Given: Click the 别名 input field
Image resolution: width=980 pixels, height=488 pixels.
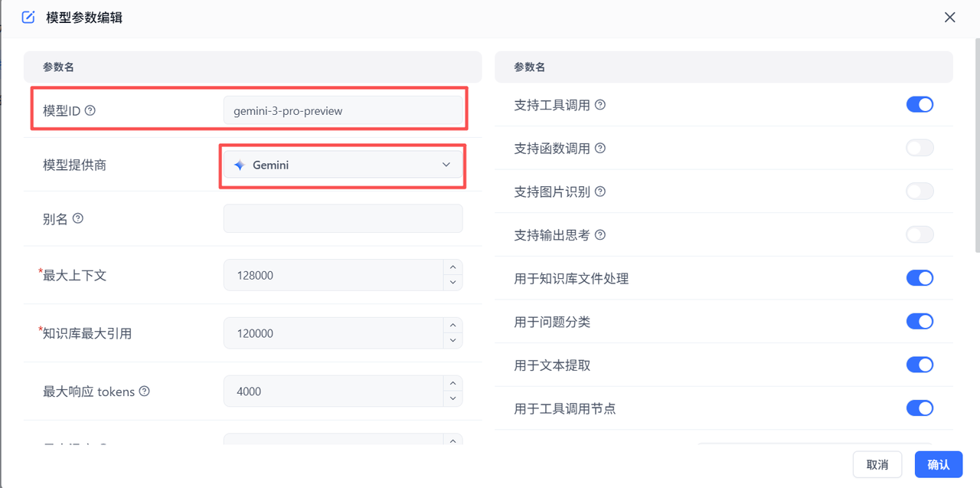Looking at the screenshot, I should [x=343, y=218].
